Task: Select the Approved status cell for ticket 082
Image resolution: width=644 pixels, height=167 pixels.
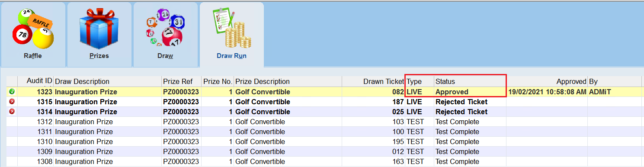Action: click(x=452, y=92)
